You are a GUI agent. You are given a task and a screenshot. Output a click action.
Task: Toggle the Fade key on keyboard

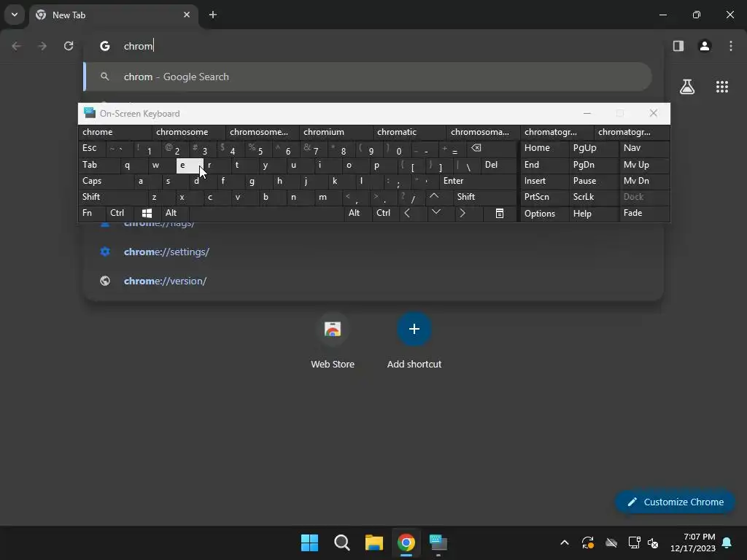[644, 213]
